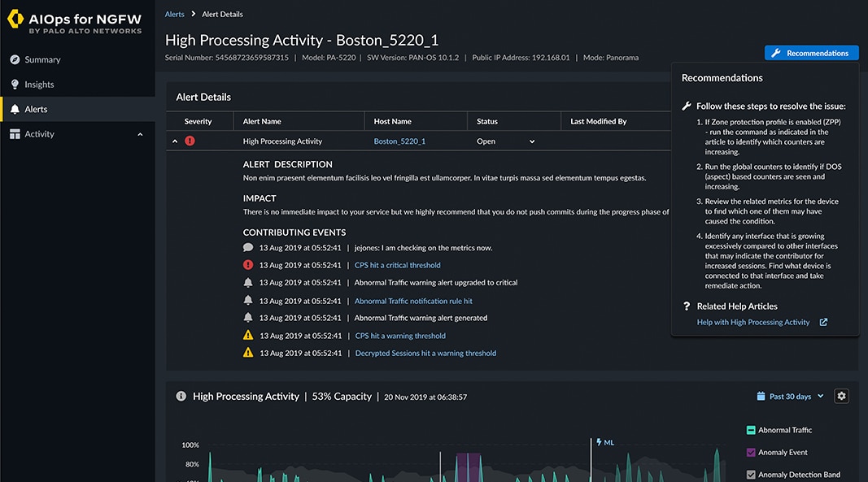The height and width of the screenshot is (482, 868).
Task: Click the red critical icon beside CPS critical threshold
Action: pos(248,264)
